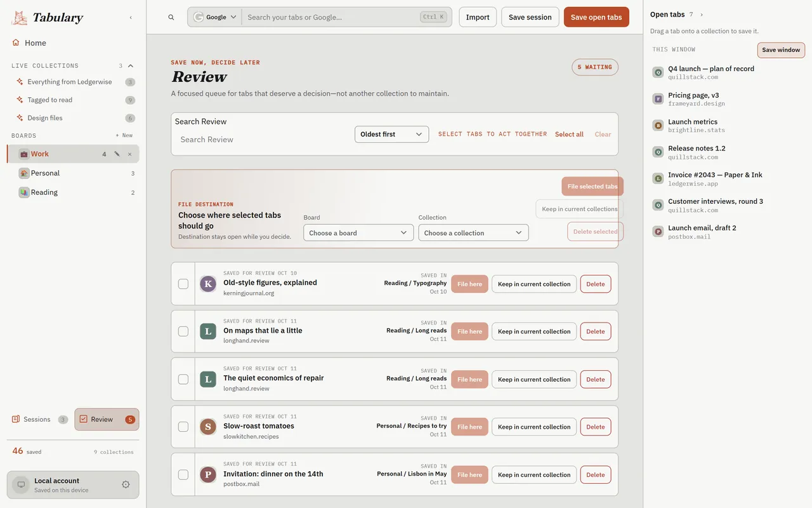
Task: Collapse the Live Collections section chevron
Action: (131, 65)
